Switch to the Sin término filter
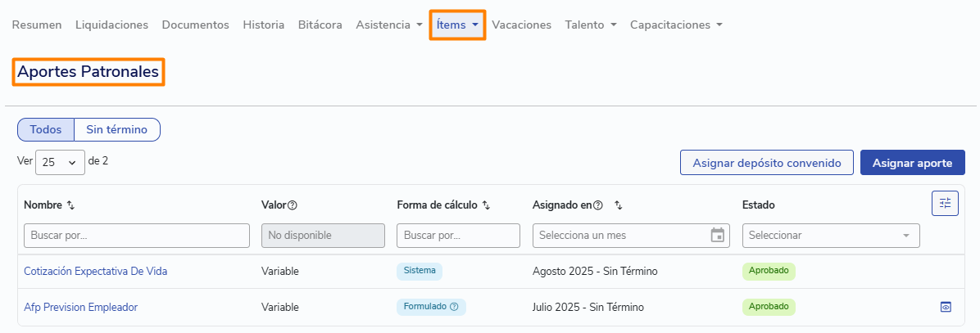The height and width of the screenshot is (333, 980). tap(117, 130)
